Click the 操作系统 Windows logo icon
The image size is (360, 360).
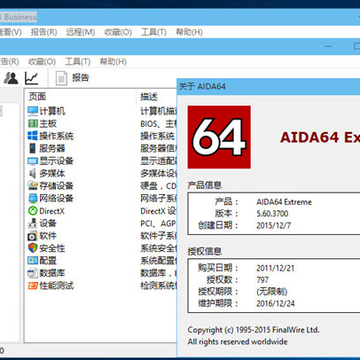(x=33, y=136)
